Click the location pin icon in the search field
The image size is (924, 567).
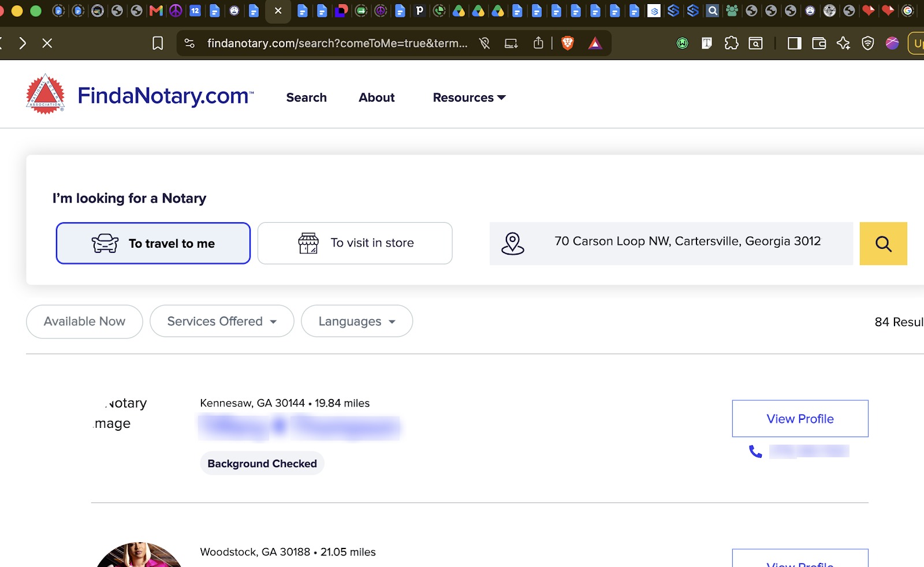pyautogui.click(x=513, y=244)
